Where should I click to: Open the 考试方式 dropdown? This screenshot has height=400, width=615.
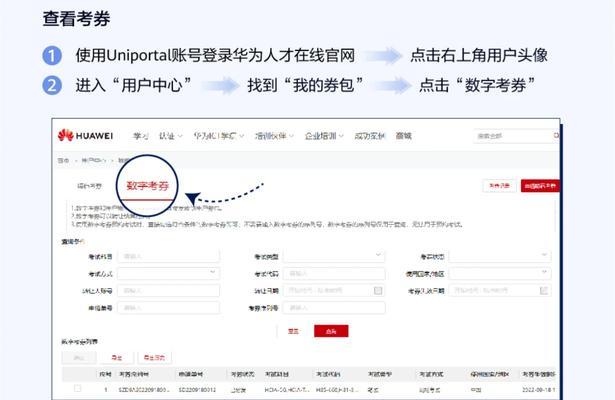point(168,273)
